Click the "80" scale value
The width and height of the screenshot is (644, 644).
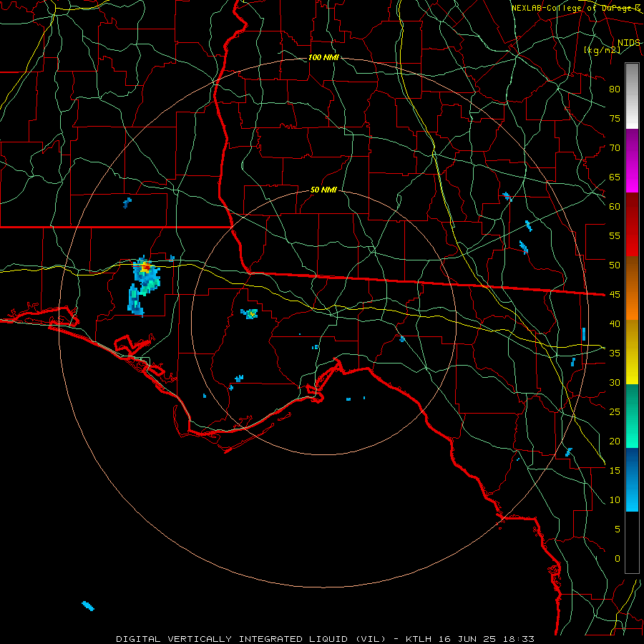pos(615,89)
